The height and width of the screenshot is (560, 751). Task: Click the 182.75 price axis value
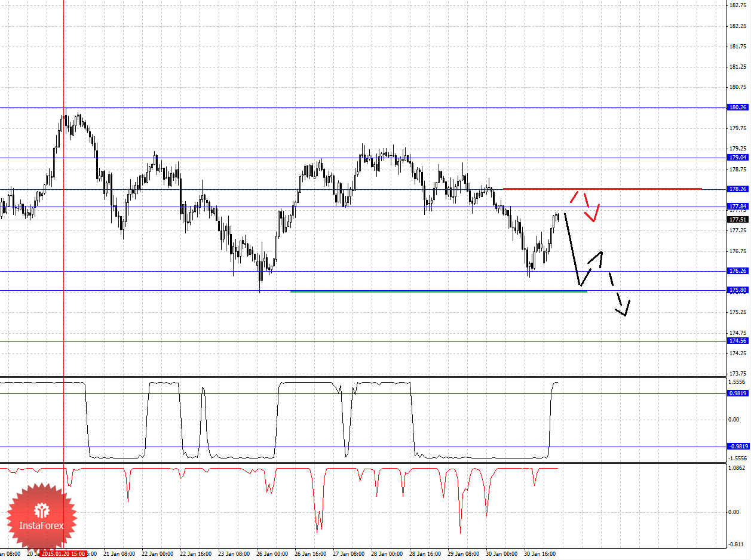pyautogui.click(x=739, y=5)
